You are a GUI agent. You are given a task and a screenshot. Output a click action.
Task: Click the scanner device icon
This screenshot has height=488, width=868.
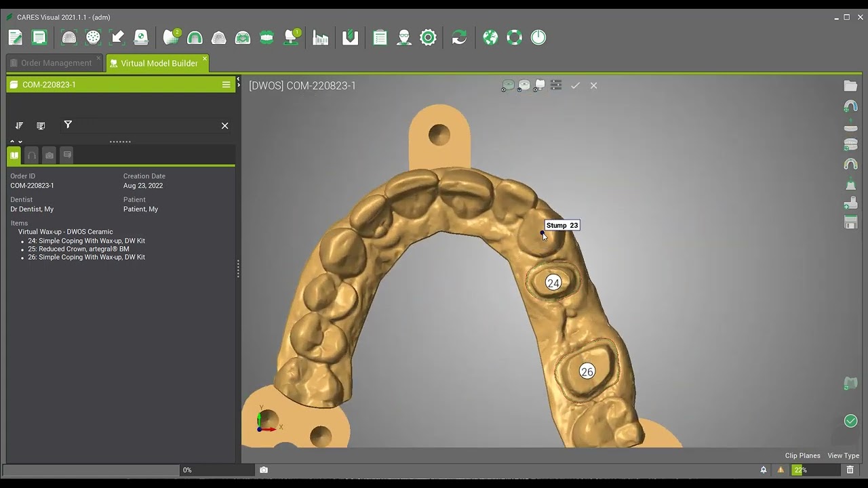141,37
